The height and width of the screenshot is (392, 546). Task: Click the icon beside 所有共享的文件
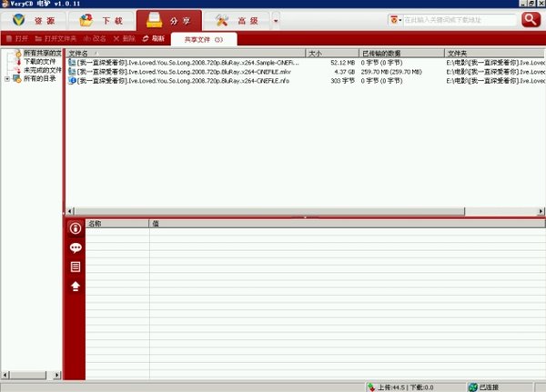(x=18, y=54)
